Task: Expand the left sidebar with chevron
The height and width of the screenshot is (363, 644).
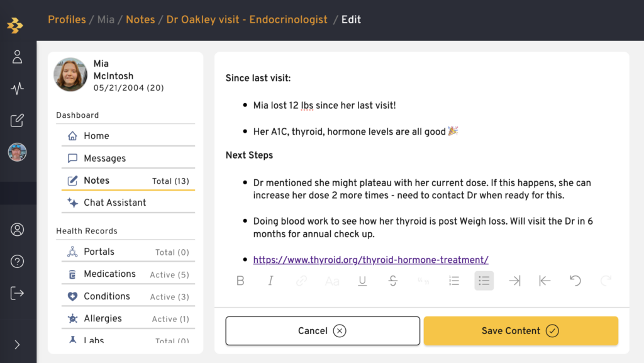Action: (x=17, y=345)
